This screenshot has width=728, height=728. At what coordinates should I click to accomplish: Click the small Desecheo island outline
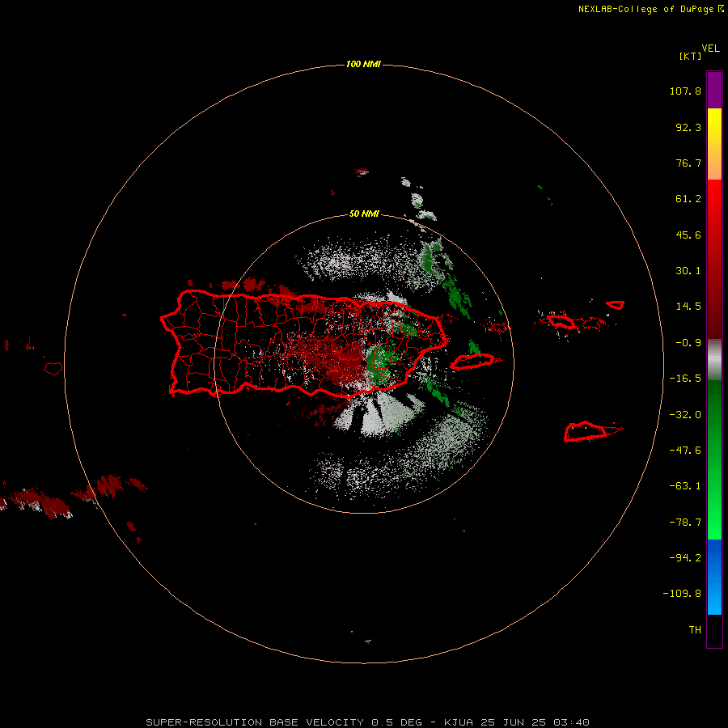tap(125, 315)
